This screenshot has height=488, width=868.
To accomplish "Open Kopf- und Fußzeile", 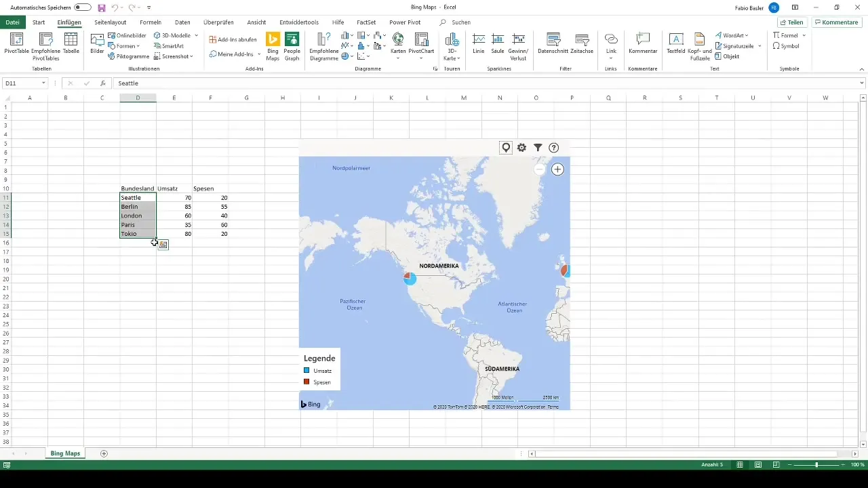I will tap(698, 45).
